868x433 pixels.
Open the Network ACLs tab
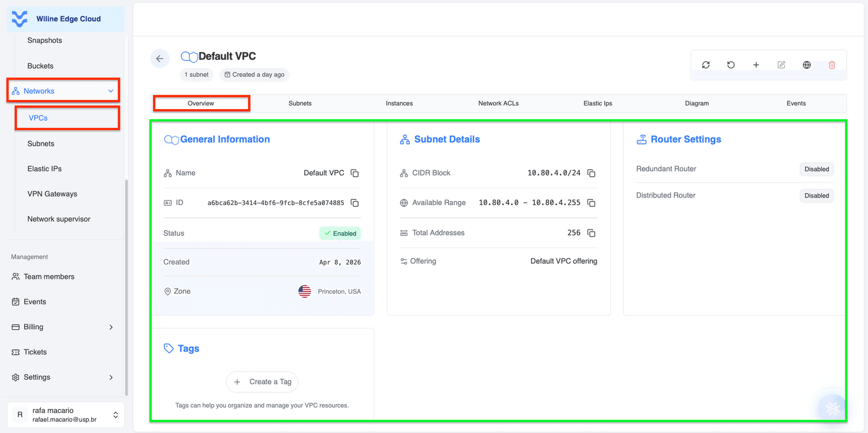point(499,104)
